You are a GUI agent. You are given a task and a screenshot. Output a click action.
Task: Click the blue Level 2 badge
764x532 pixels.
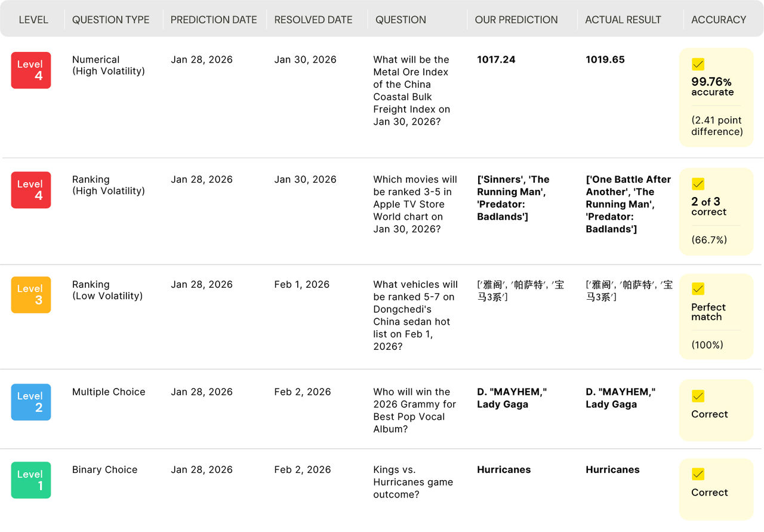point(31,402)
